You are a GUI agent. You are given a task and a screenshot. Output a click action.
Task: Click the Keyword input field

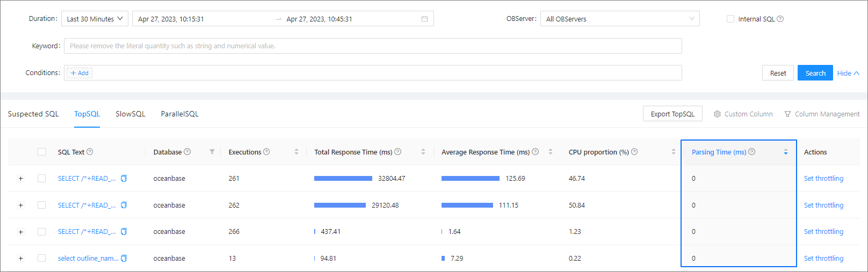372,46
